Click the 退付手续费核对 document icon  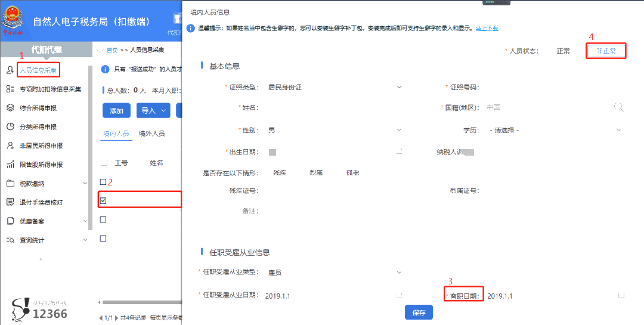click(x=10, y=202)
